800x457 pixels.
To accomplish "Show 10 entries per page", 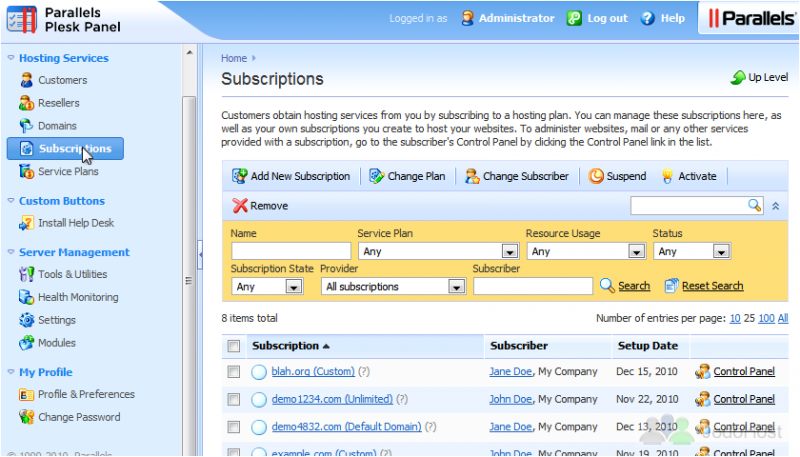I will [735, 318].
